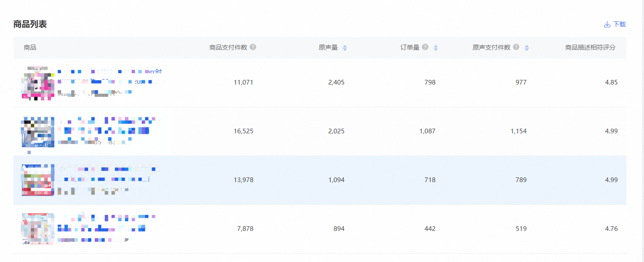Click the 商品描述相符评分 column header
Screen dimensions: 644x262
tap(590, 48)
